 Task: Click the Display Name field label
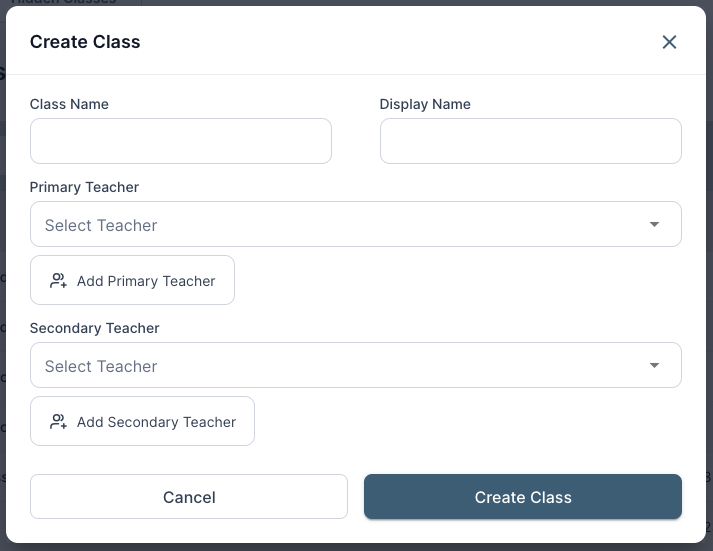click(425, 104)
